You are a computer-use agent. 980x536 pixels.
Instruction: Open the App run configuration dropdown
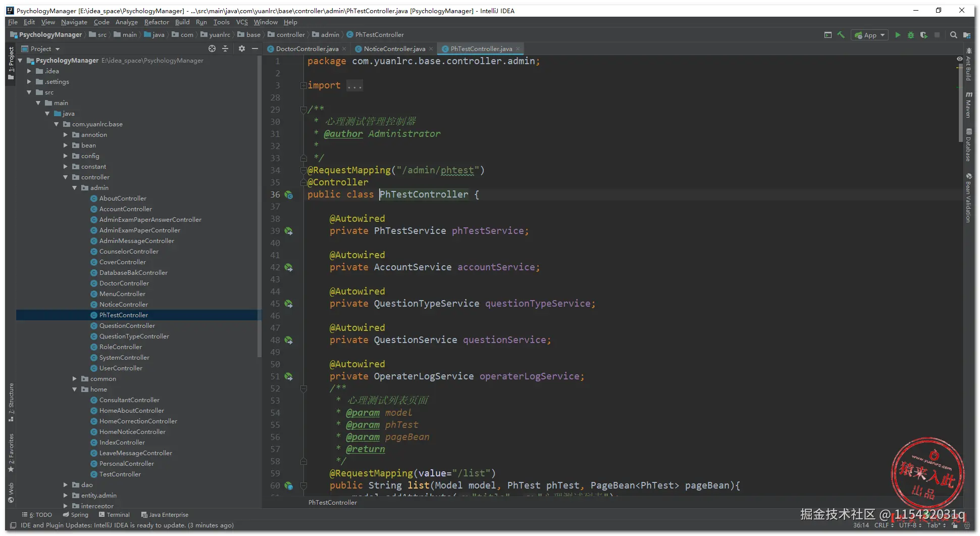pos(870,35)
